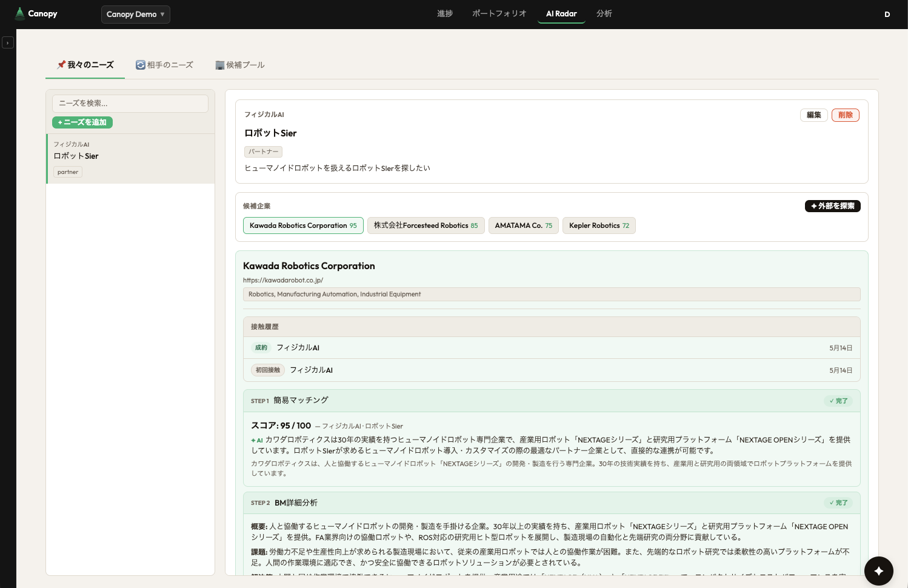Collapse the STEP 1 簡易マッチング section
Image resolution: width=908 pixels, height=588 pixels.
click(x=552, y=401)
